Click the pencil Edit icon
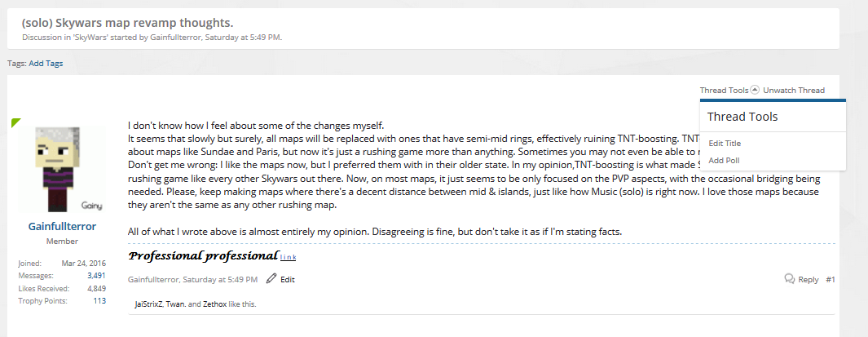Viewport: 868px width, 337px height. coord(271,279)
